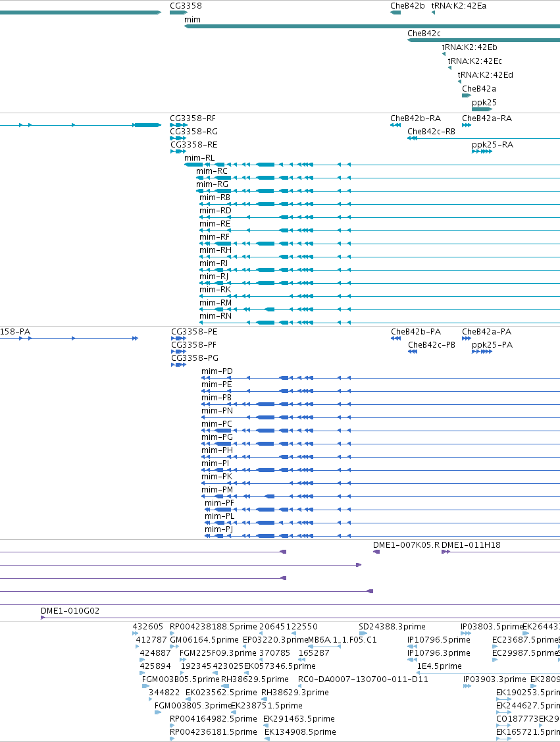Select protein mim-PM
This screenshot has width=560, height=742.
(217, 490)
